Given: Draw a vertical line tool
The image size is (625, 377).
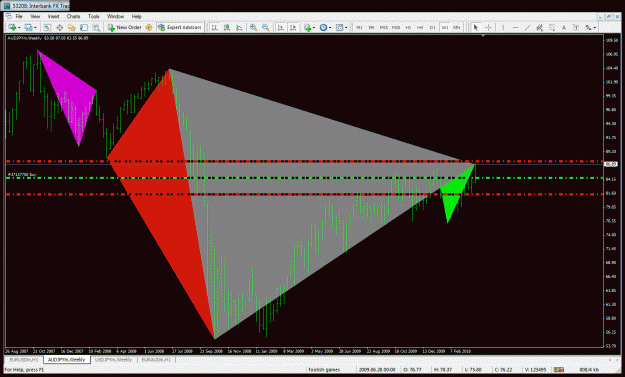Looking at the screenshot, I should pos(503,27).
